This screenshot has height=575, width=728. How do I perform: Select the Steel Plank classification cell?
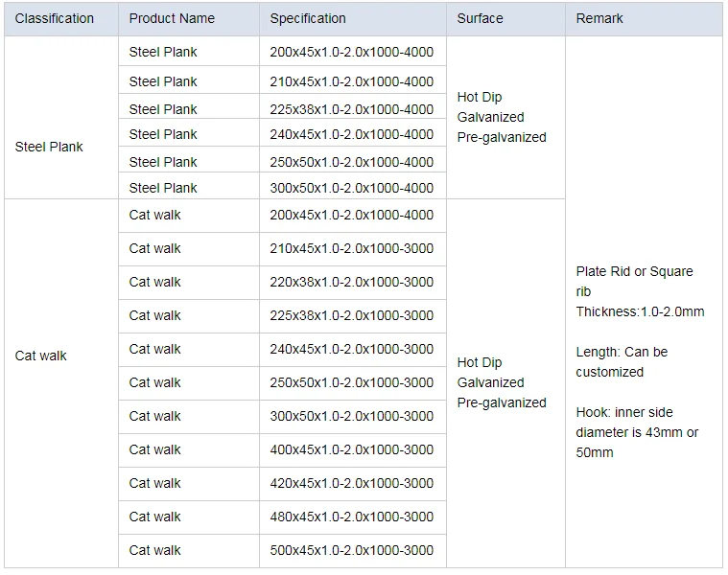tap(49, 147)
